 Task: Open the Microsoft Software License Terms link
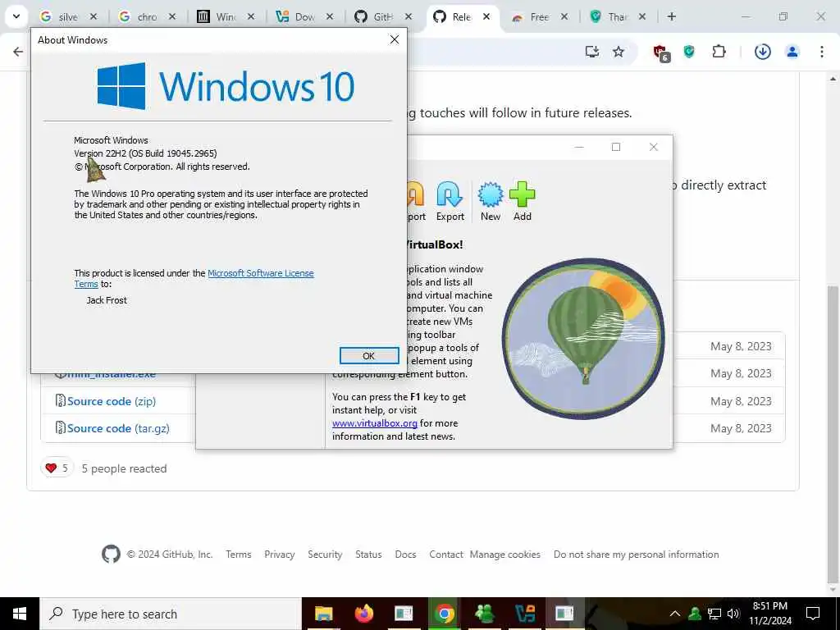pos(260,273)
